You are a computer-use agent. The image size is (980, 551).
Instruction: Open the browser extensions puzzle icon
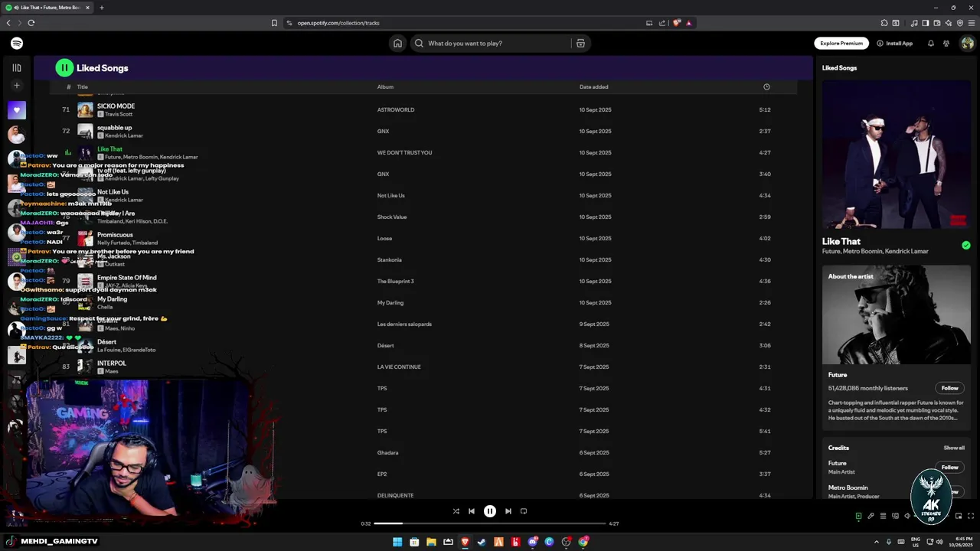click(x=884, y=23)
